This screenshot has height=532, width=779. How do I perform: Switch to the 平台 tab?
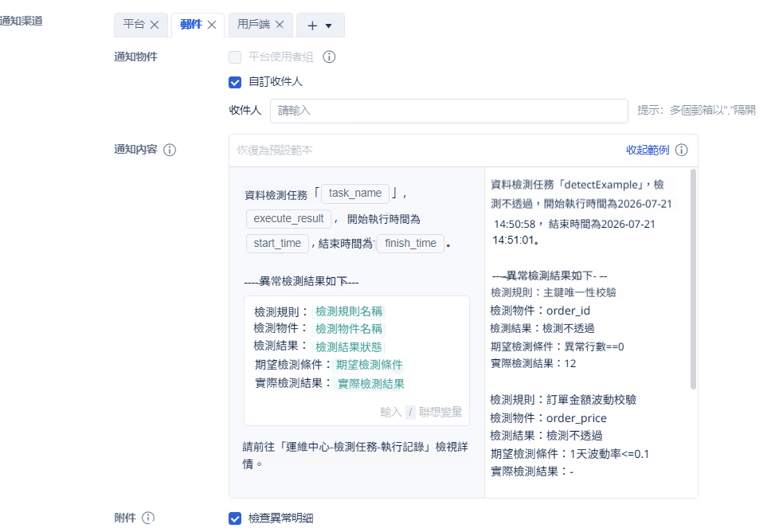134,25
